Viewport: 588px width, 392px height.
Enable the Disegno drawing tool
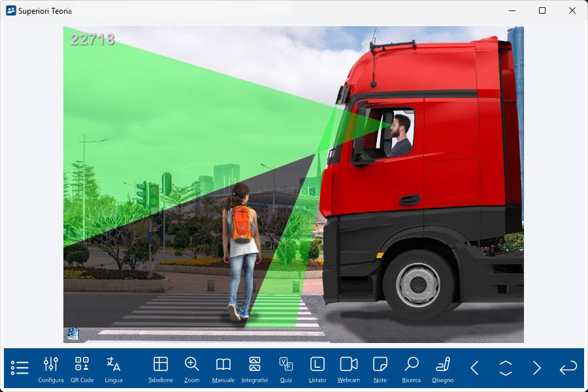(443, 369)
